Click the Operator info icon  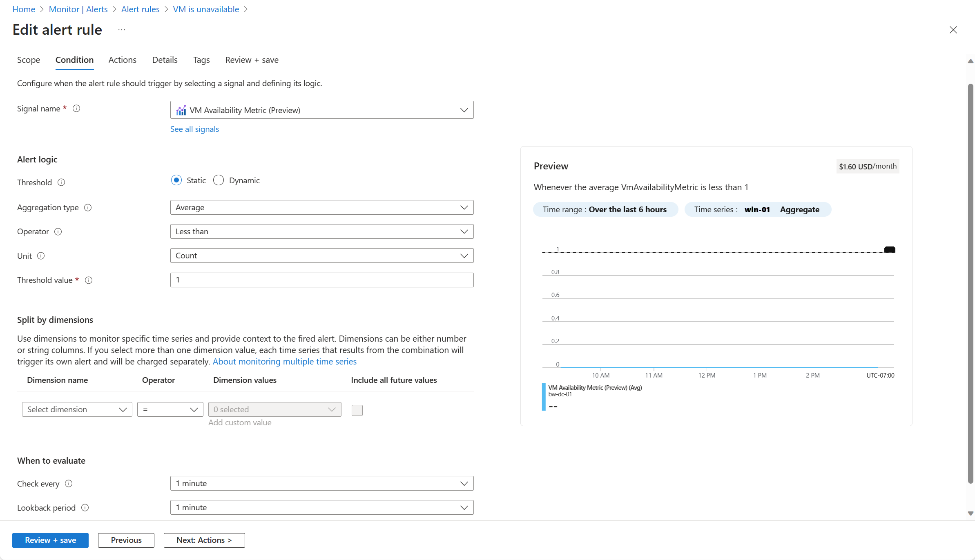point(58,232)
